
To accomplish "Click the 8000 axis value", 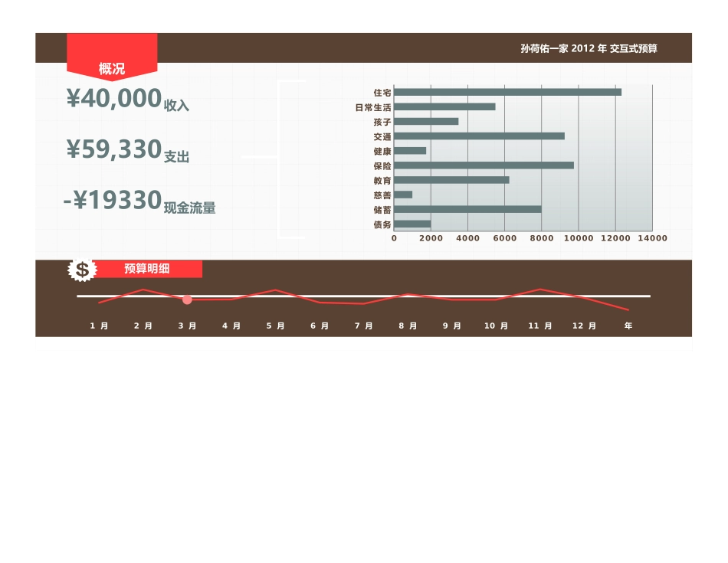I will point(541,238).
